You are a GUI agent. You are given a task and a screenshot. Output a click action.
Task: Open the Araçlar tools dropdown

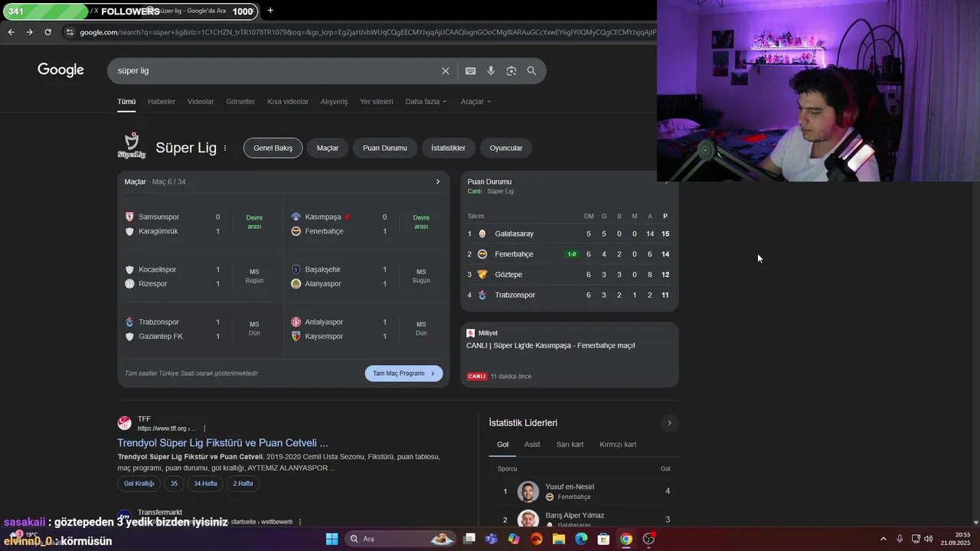tap(475, 101)
